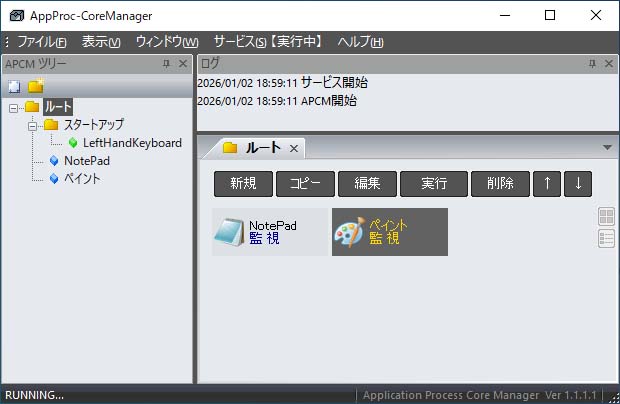Close the ルート tab
Screen dimensions: 620x404
pyautogui.click(x=294, y=148)
